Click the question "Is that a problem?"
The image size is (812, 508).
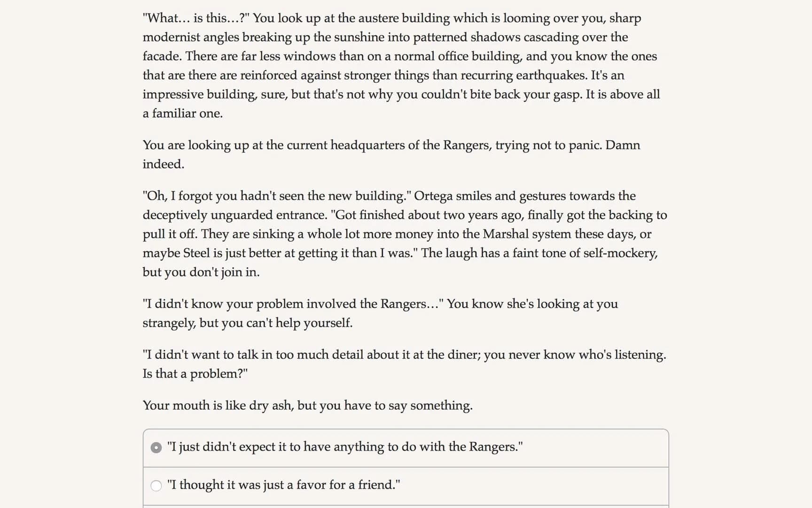tap(195, 374)
